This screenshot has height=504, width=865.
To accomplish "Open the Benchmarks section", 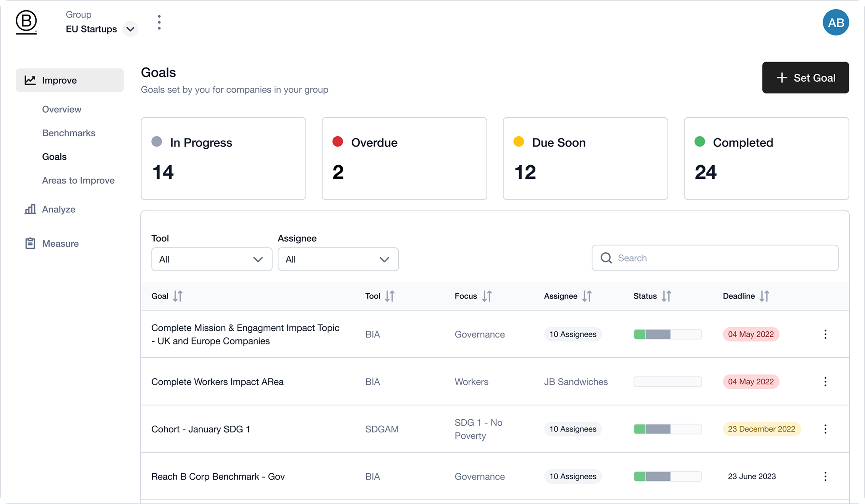I will click(69, 133).
